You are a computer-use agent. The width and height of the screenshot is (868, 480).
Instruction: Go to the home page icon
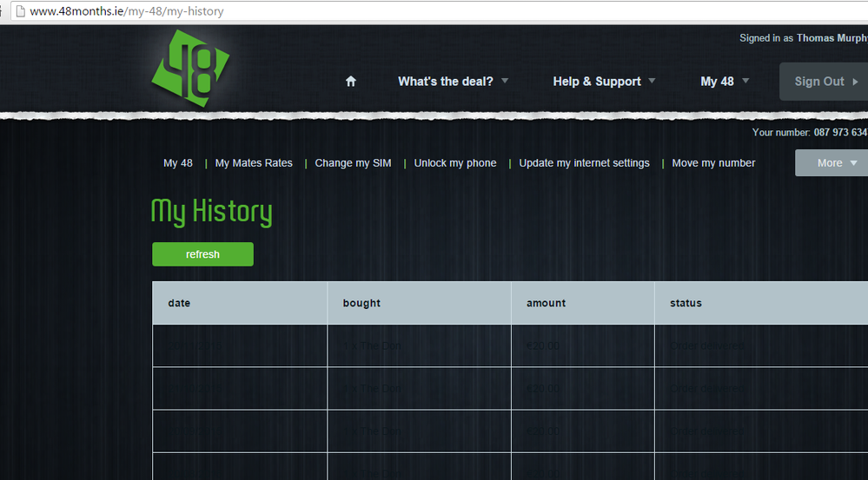pyautogui.click(x=351, y=82)
